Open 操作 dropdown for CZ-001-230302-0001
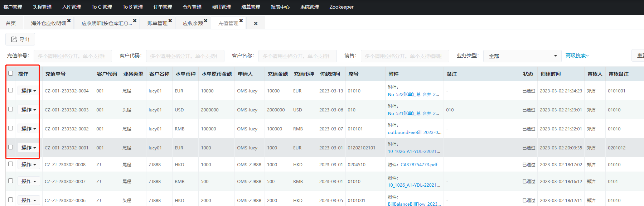The image size is (644, 206). point(29,148)
